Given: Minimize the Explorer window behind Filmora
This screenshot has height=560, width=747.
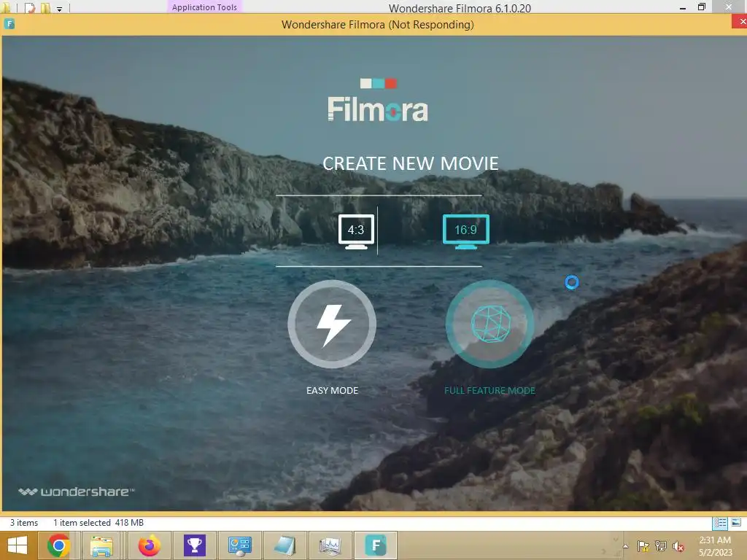Looking at the screenshot, I should pos(683,7).
